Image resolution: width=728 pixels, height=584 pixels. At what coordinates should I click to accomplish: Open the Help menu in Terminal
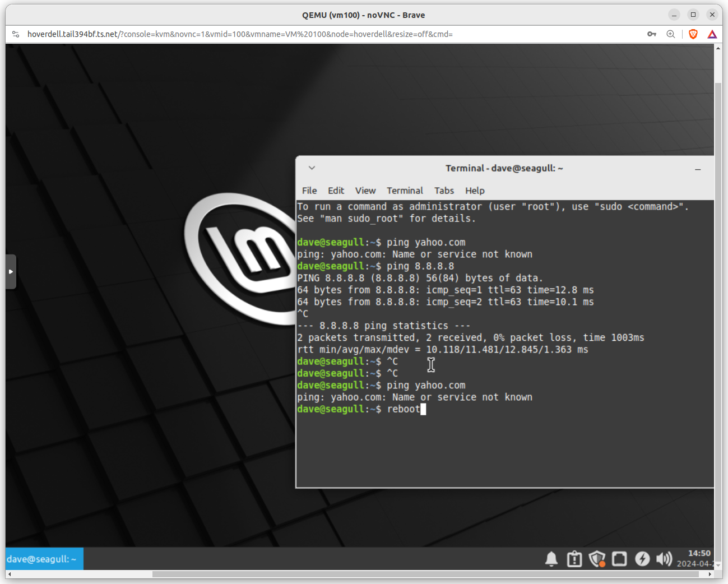tap(475, 191)
